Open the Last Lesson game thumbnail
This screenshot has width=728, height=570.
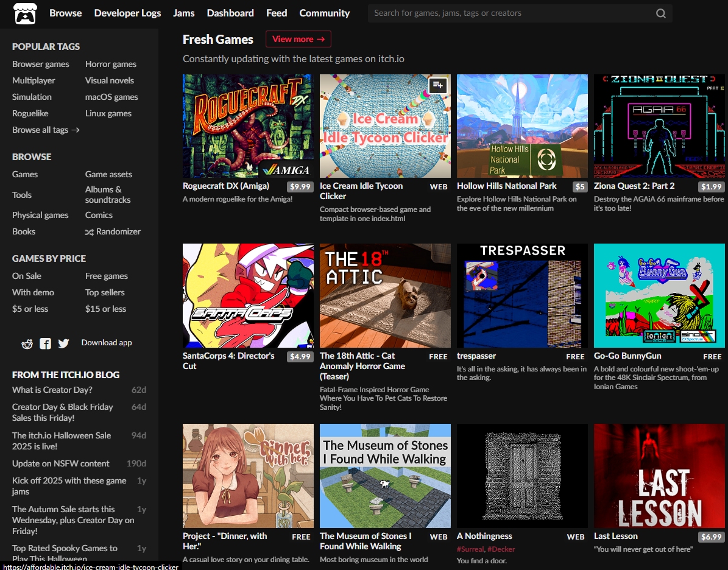(x=659, y=476)
